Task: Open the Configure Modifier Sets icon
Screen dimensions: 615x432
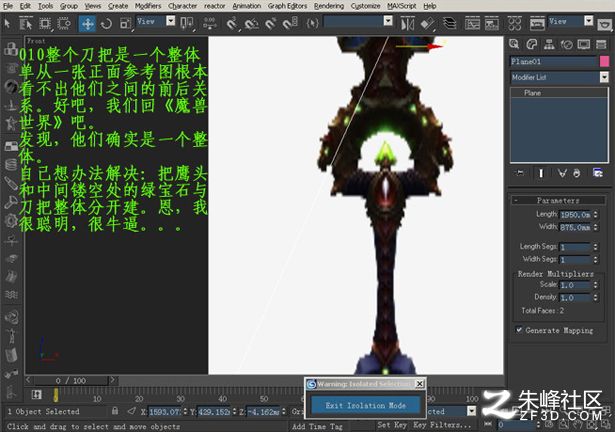Action: tap(598, 173)
